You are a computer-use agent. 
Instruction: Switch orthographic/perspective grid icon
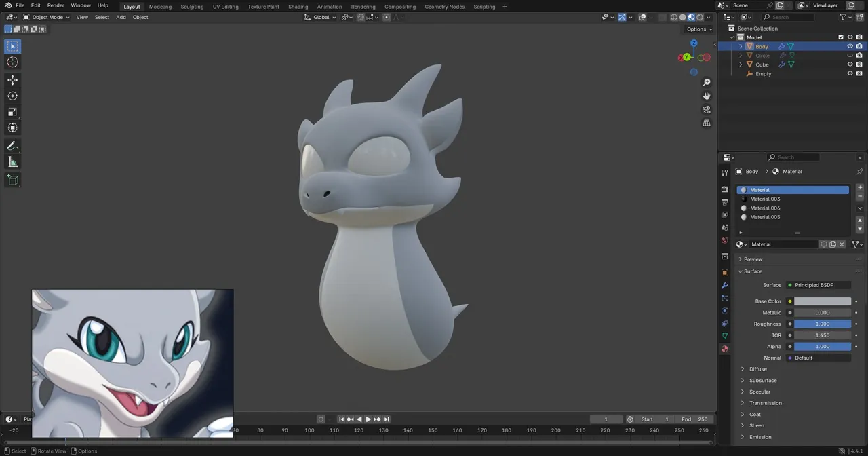pyautogui.click(x=707, y=123)
